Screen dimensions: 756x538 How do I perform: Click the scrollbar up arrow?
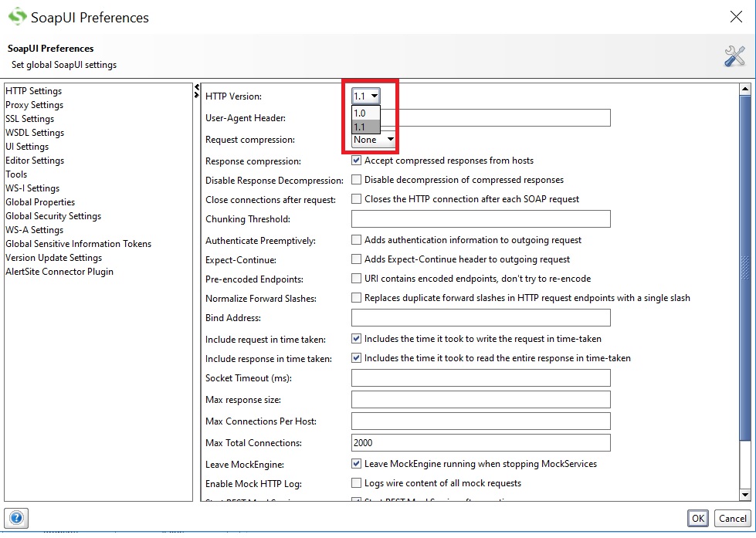click(x=745, y=90)
